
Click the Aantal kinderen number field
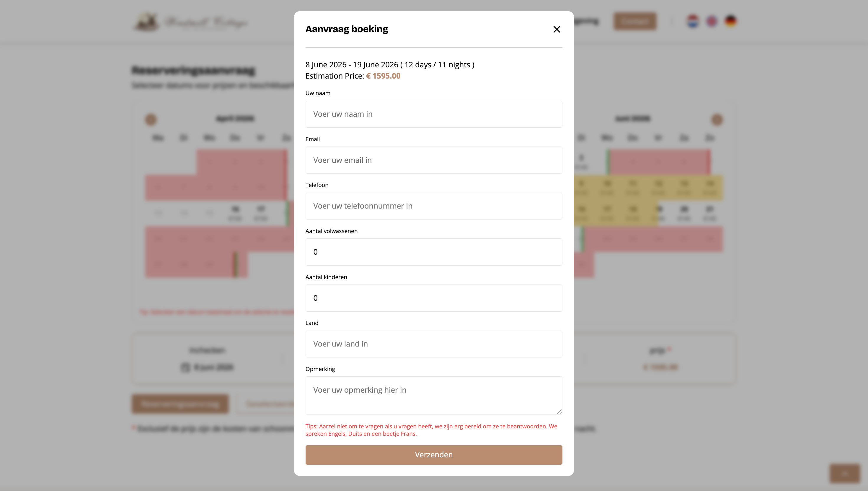[x=434, y=298]
